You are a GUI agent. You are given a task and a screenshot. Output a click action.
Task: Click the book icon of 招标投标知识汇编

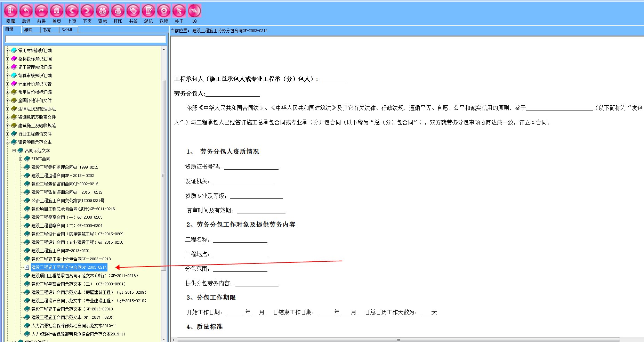14,59
